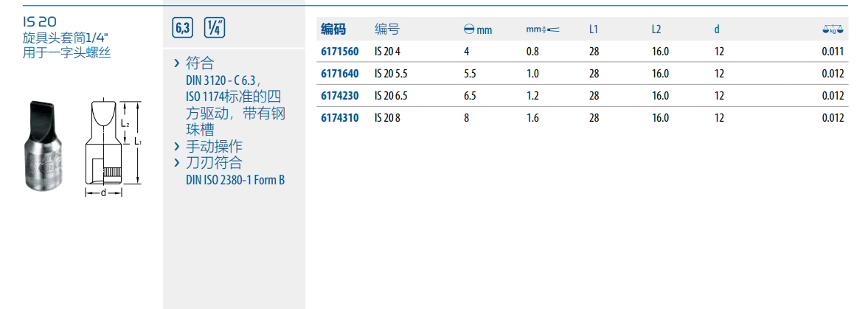Select the 编号 column header
The height and width of the screenshot is (309, 868).
tap(386, 29)
